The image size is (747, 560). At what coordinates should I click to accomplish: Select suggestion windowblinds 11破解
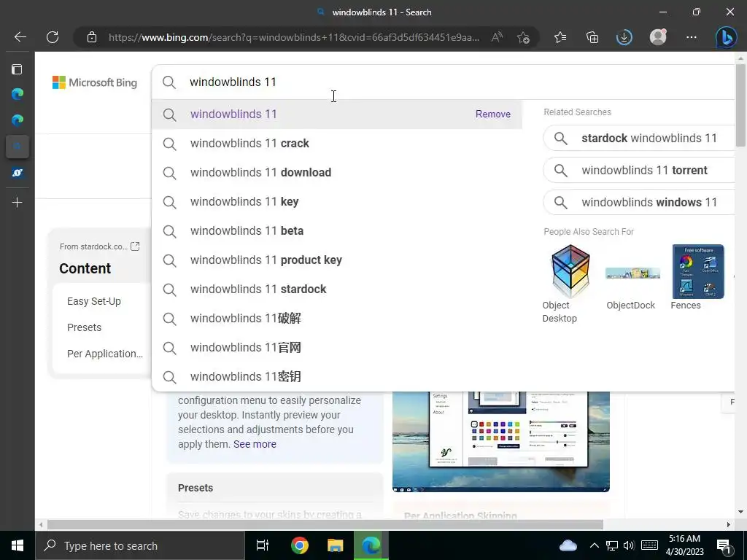(337, 318)
